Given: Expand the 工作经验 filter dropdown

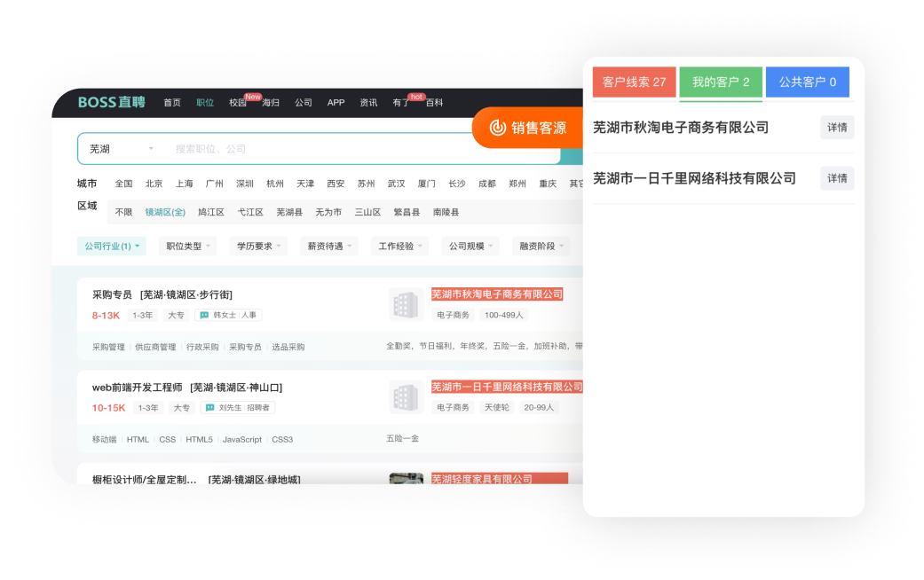Looking at the screenshot, I should pos(400,247).
